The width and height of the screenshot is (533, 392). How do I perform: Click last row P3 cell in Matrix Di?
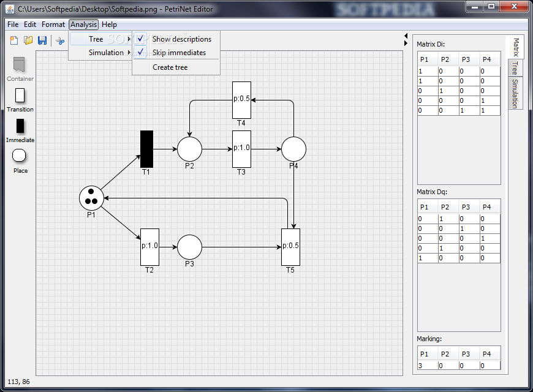coord(469,110)
